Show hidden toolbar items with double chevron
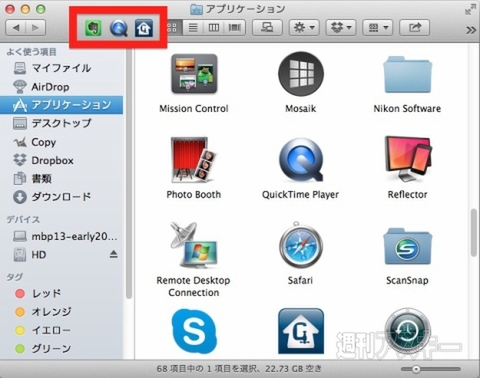480x378 pixels. coord(471,30)
